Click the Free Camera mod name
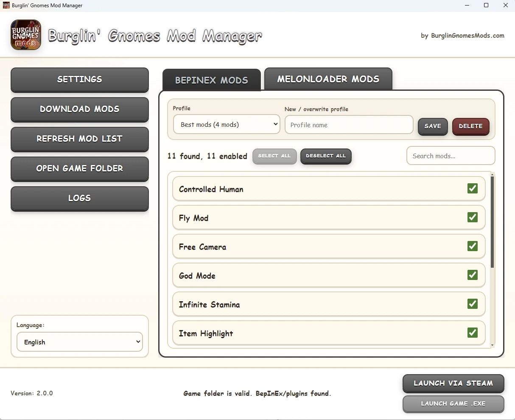This screenshot has height=420, width=515. click(x=202, y=247)
